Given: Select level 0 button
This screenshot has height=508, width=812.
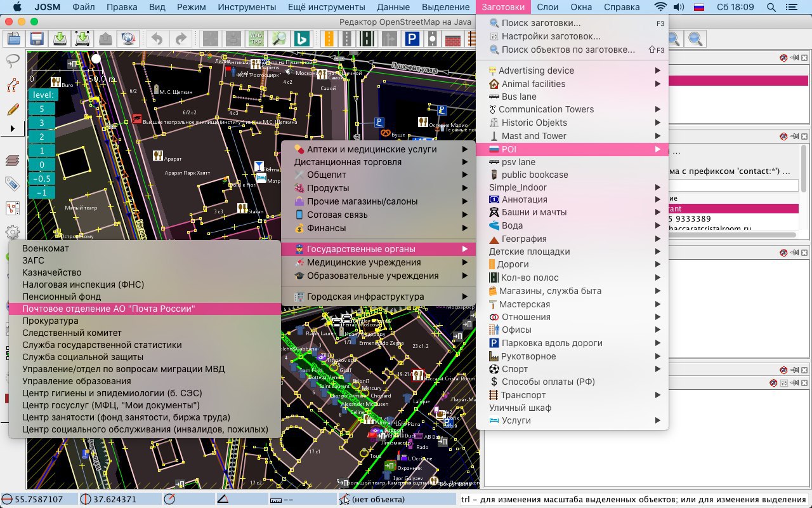Looking at the screenshot, I should [42, 165].
